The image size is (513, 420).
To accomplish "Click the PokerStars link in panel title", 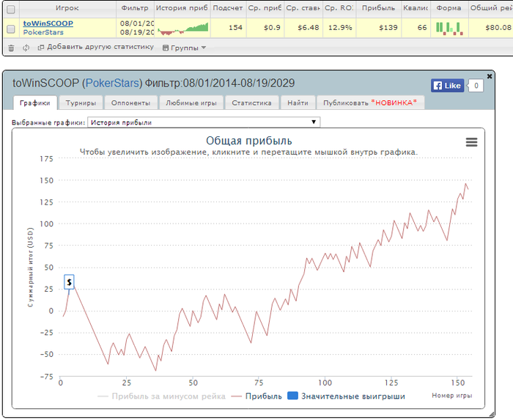I will point(112,83).
